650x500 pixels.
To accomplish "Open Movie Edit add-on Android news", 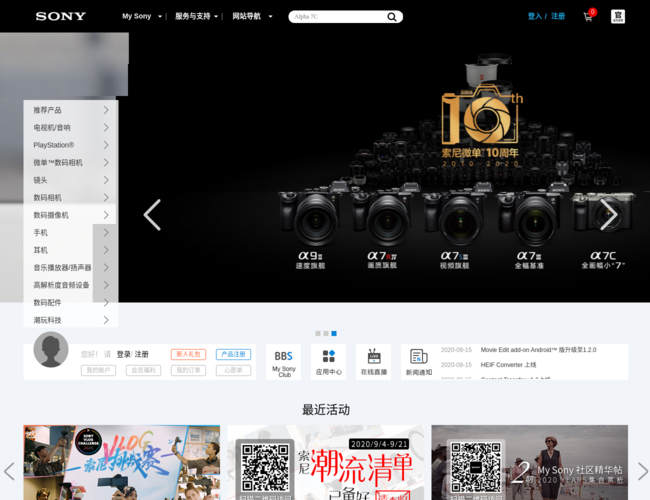I will 538,350.
